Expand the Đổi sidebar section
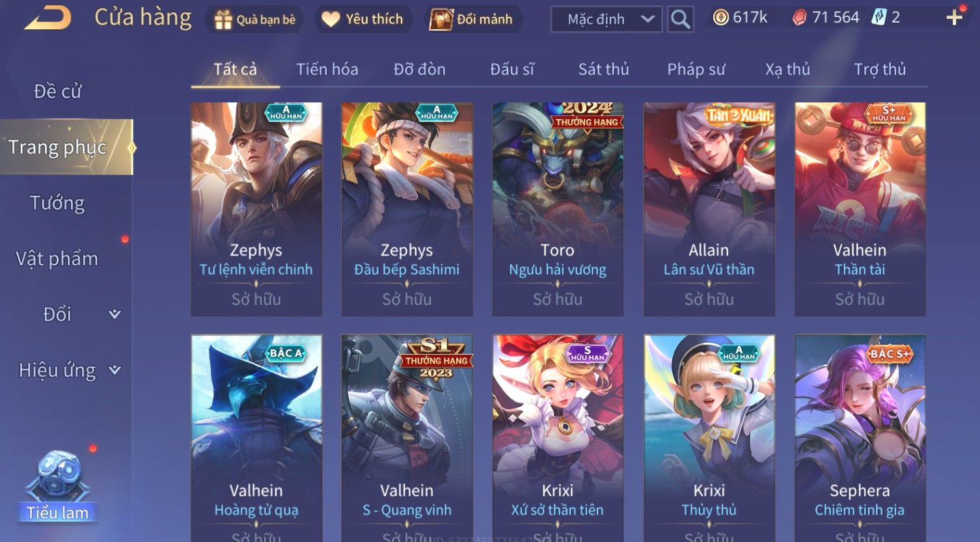This screenshot has width=980, height=542. tap(115, 314)
